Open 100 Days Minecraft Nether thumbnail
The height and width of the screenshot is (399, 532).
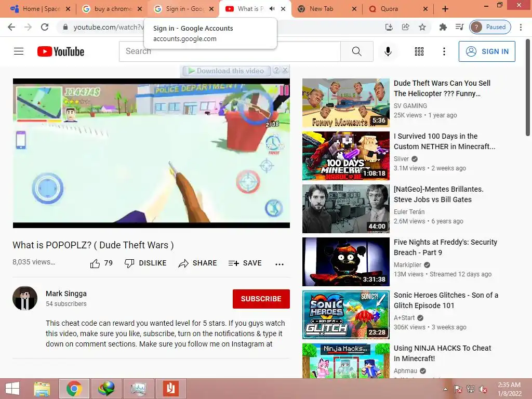tap(345, 156)
